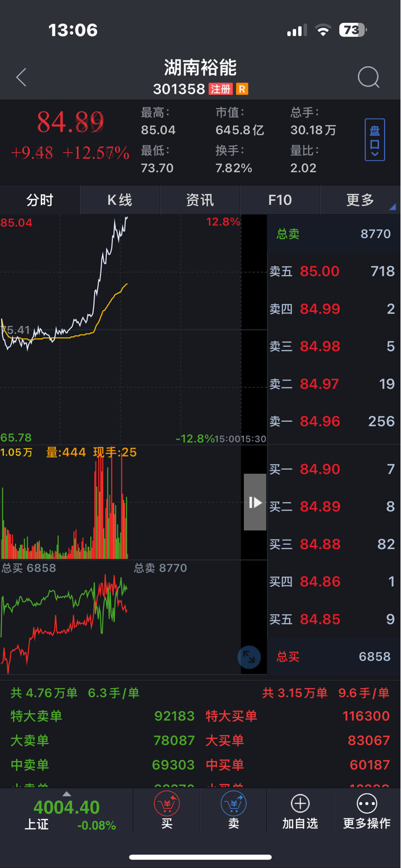Tap the 量比 2.02 value
This screenshot has width=401, height=868.
tap(303, 168)
